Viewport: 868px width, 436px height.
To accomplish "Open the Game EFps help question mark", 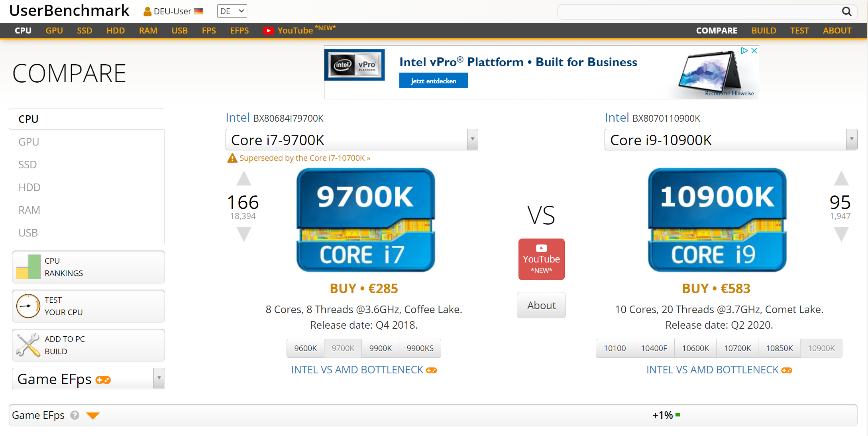I will click(x=75, y=416).
